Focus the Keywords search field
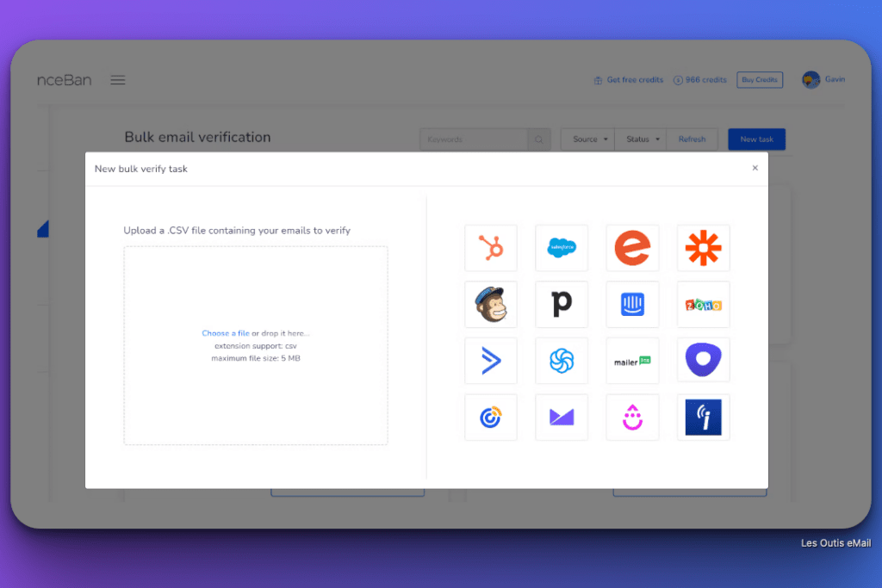This screenshot has width=882, height=588. pyautogui.click(x=475, y=139)
